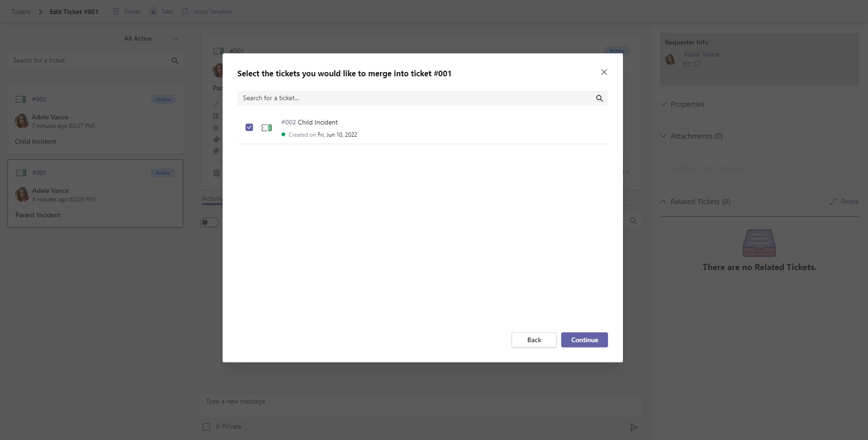Click the chat icon under Adele Vance

[x=697, y=64]
